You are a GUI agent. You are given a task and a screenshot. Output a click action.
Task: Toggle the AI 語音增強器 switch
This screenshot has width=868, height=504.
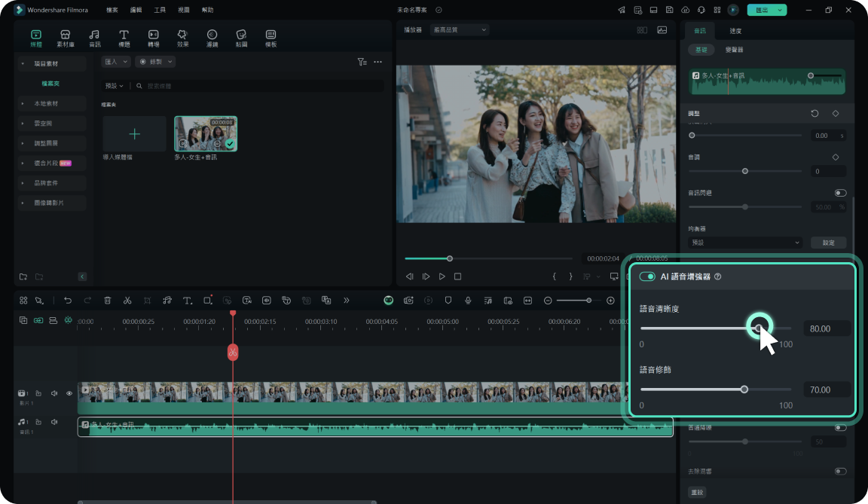coord(647,276)
